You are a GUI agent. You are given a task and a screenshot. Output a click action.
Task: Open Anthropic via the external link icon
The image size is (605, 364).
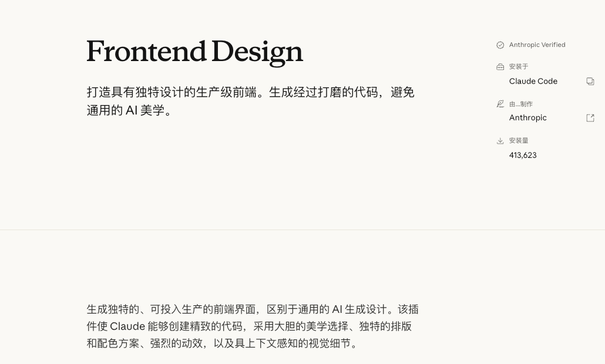click(590, 118)
